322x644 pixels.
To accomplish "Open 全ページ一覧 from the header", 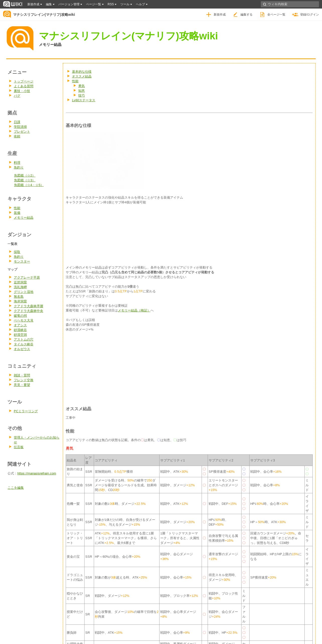I will point(273,15).
